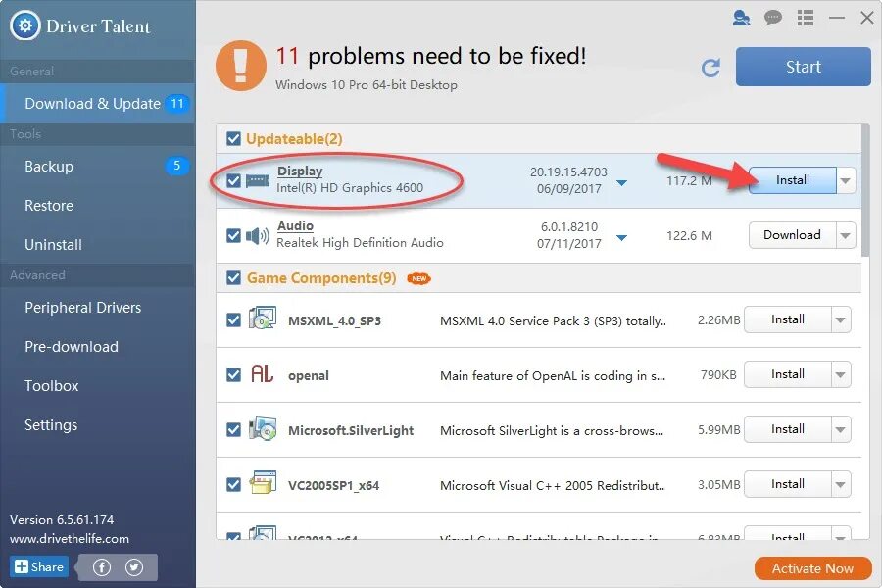Click the openal AL logo icon

coord(262,373)
